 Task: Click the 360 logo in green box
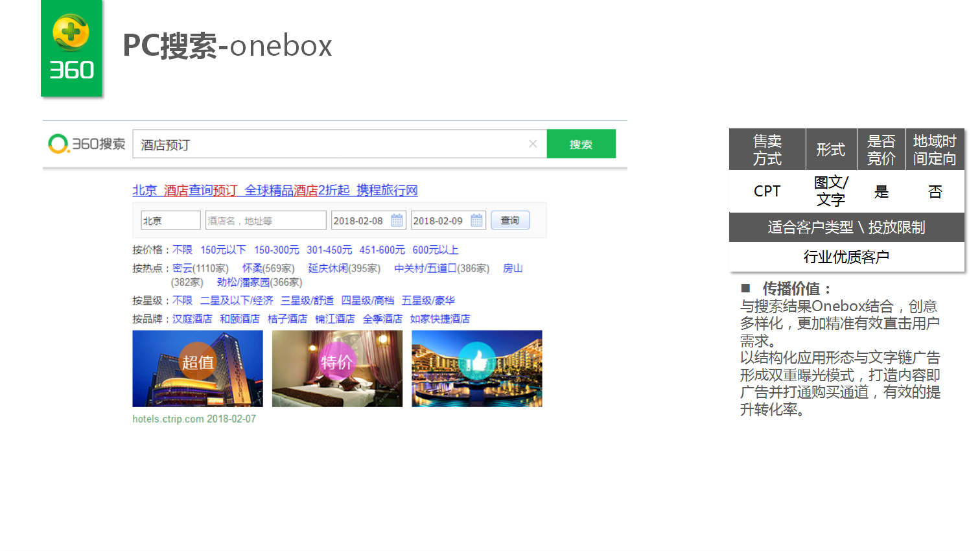click(x=71, y=49)
